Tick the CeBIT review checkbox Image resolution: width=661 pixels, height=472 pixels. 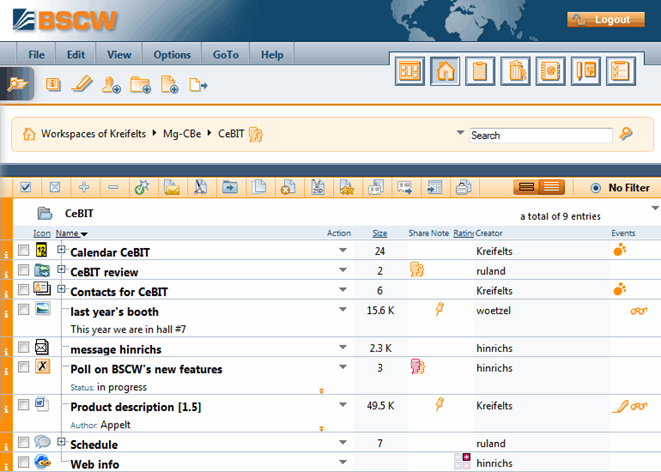(24, 270)
